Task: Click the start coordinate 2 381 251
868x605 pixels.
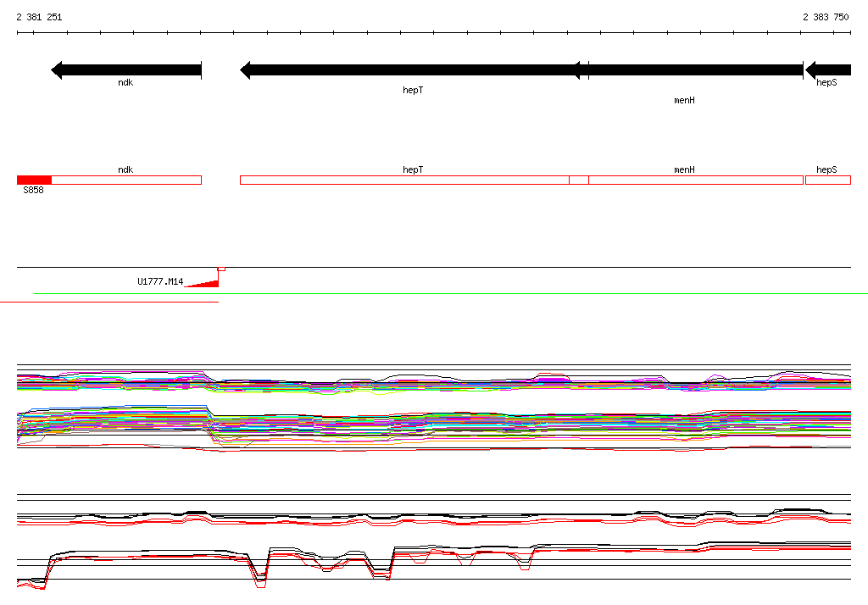Action: point(39,17)
